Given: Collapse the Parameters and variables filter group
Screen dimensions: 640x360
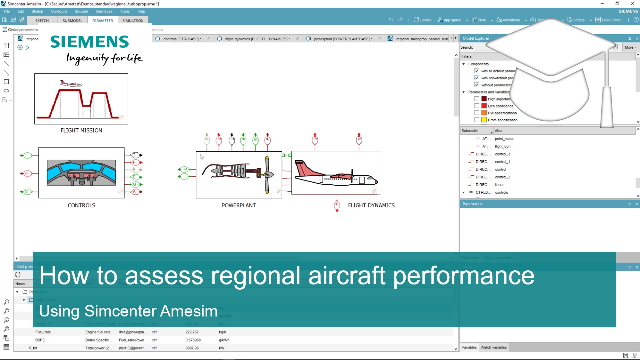Looking at the screenshot, I should [464, 92].
